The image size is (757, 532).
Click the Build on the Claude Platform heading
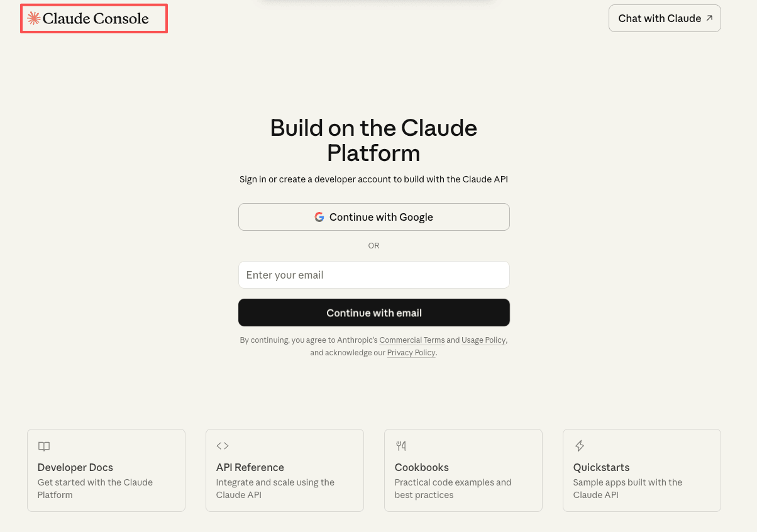pyautogui.click(x=373, y=140)
